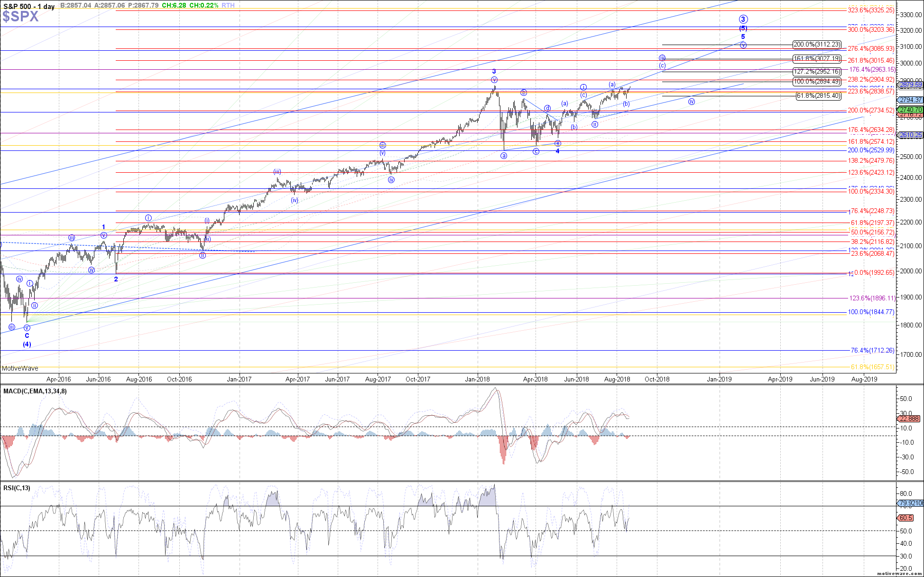Click the Jan-2018 date on time axis

click(x=477, y=379)
